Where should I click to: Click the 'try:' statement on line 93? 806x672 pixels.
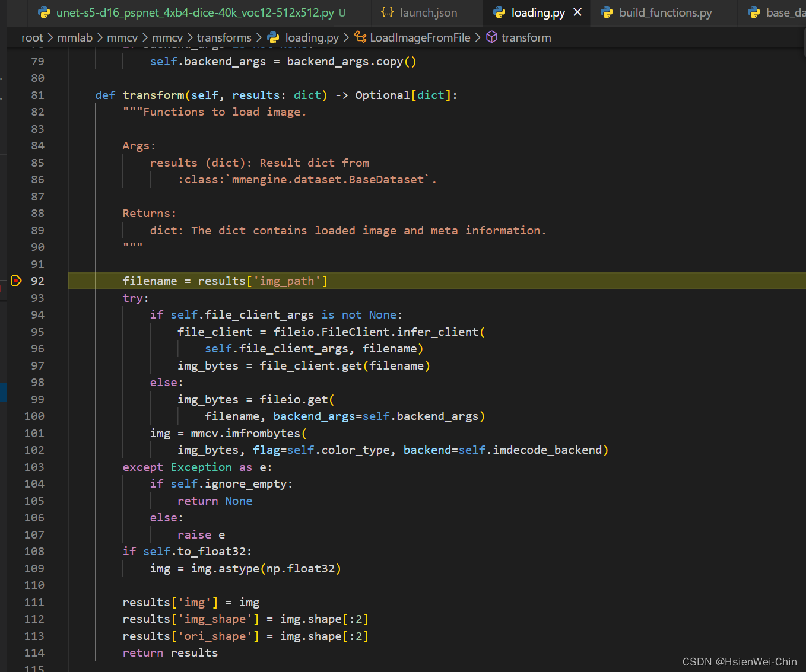pos(136,298)
